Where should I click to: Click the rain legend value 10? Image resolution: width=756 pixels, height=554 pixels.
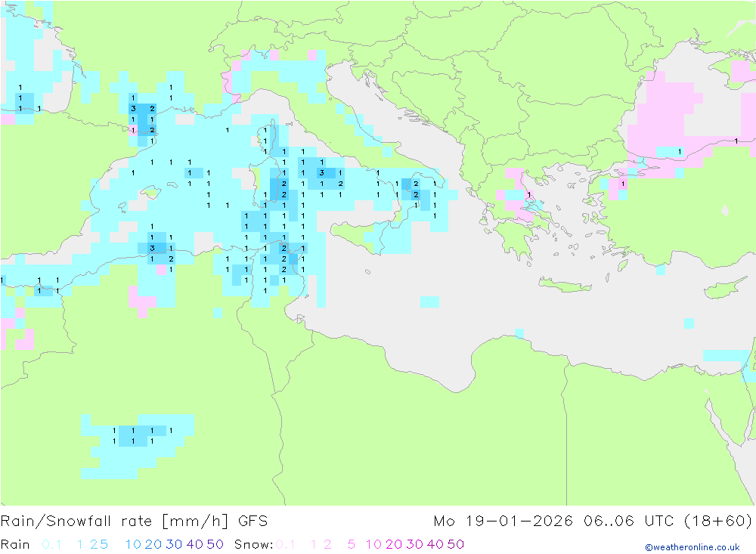coord(134,544)
